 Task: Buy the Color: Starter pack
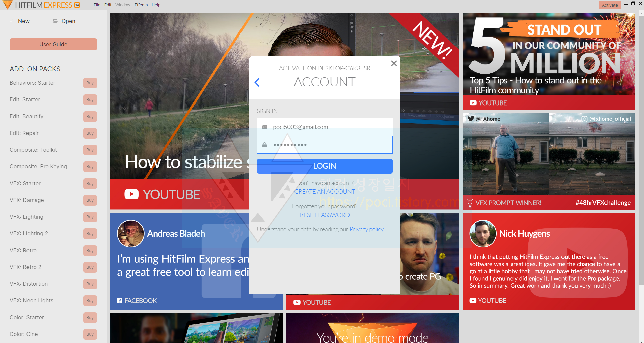[x=90, y=318]
